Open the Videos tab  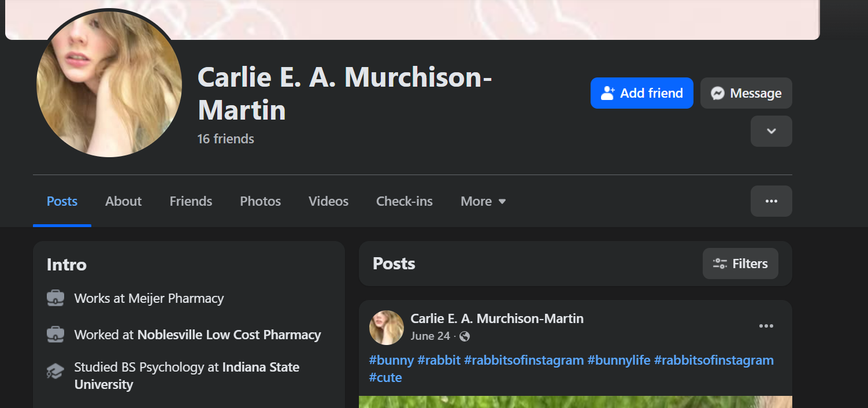[328, 201]
